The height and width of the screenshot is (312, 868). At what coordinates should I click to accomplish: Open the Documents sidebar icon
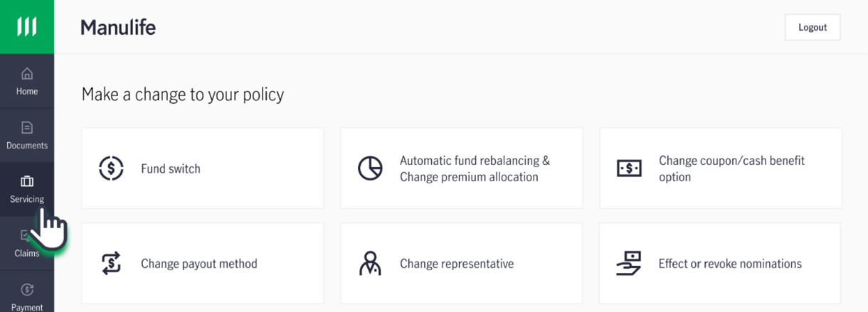(x=26, y=128)
